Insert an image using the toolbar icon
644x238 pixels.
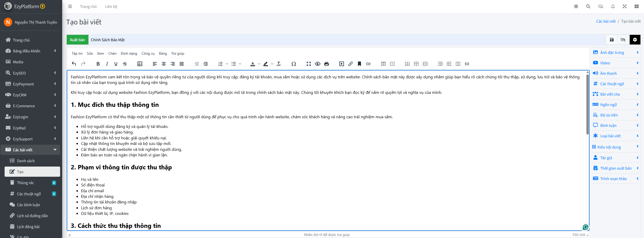point(140,64)
